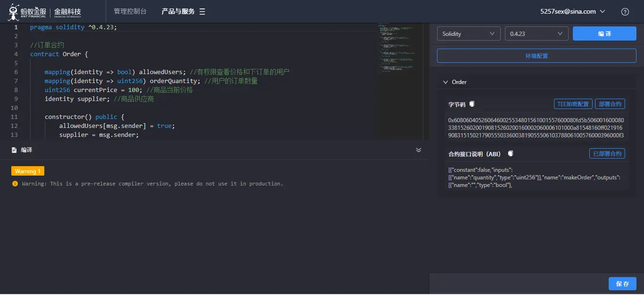Click the pre-release compiler warning message

click(x=152, y=184)
